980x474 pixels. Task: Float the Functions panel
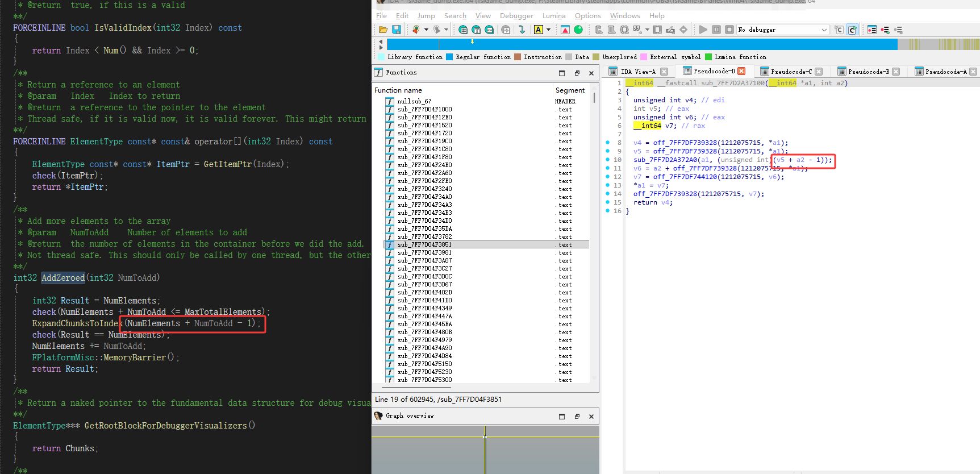(x=577, y=73)
